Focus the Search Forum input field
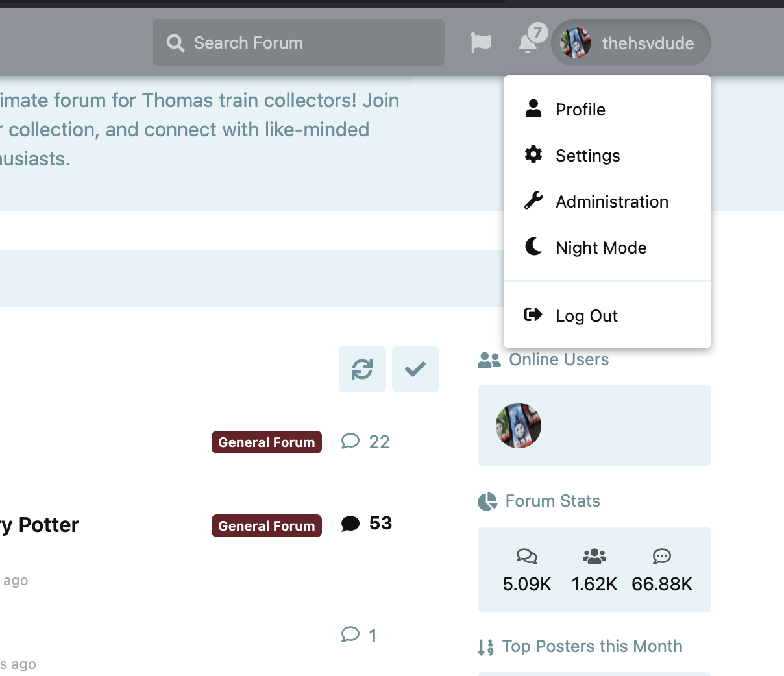 point(299,42)
